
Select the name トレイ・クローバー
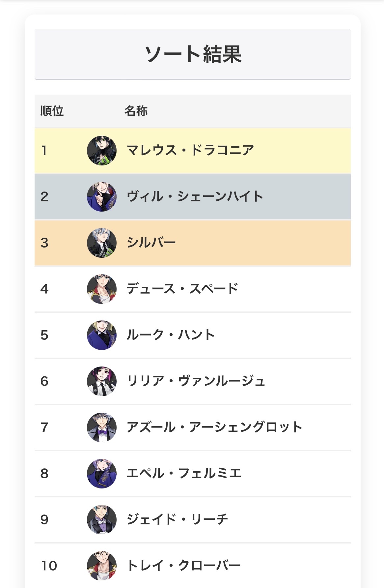[184, 566]
